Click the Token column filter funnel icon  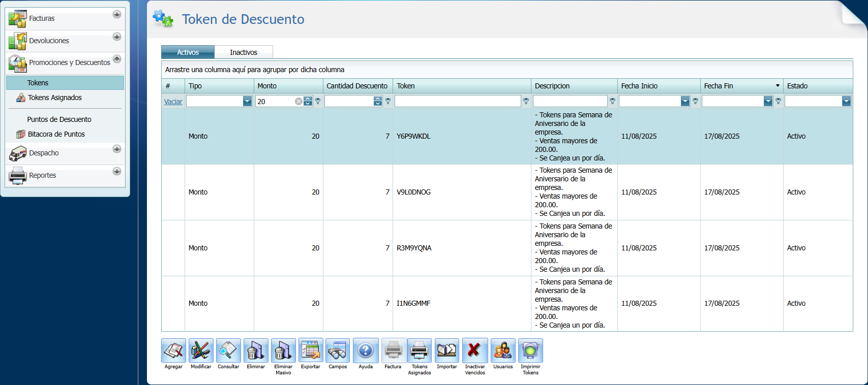[526, 102]
